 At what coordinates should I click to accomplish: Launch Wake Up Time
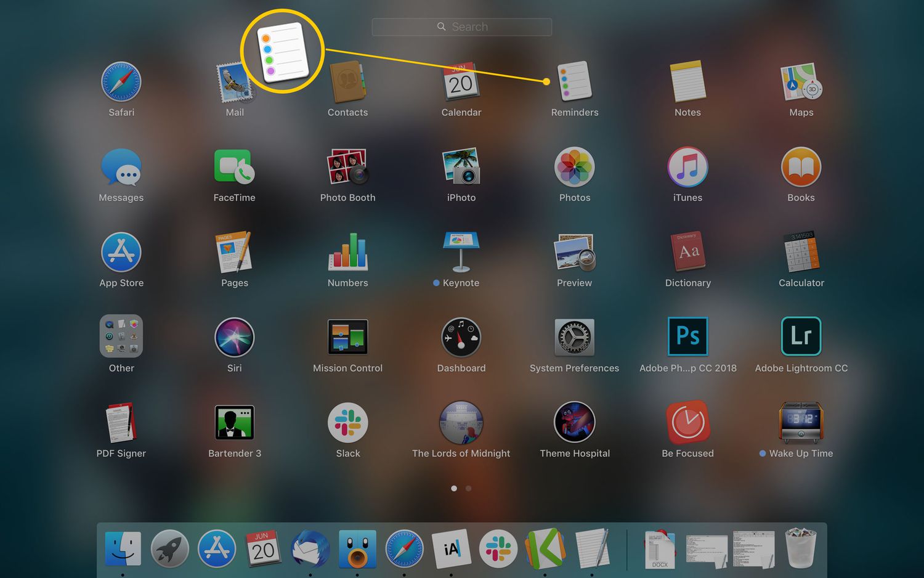[801, 423]
